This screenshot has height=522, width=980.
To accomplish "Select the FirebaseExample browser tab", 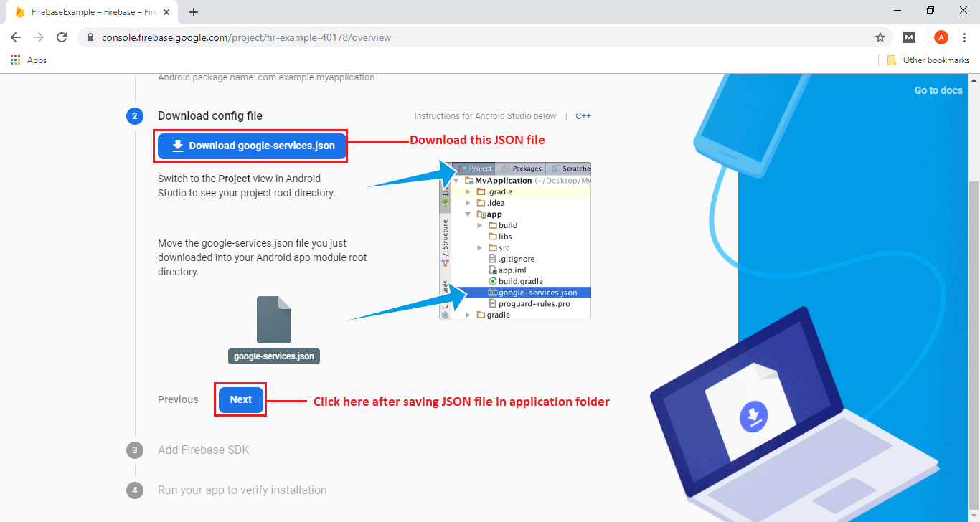I will 93,12.
